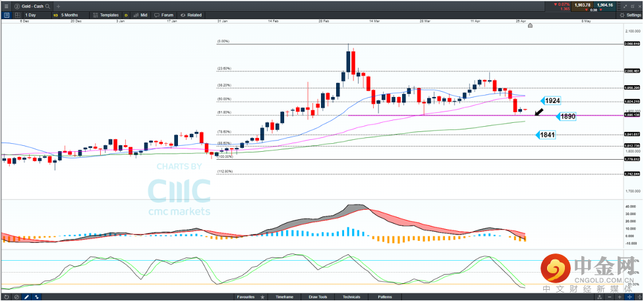Click the 1841 price callout label

[x=545, y=135]
